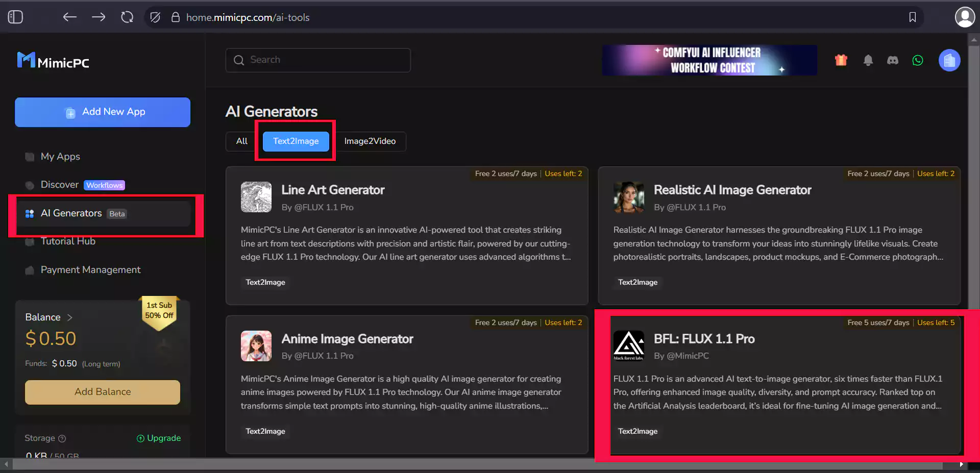The height and width of the screenshot is (473, 980).
Task: Go forward to the next page
Action: point(99,17)
